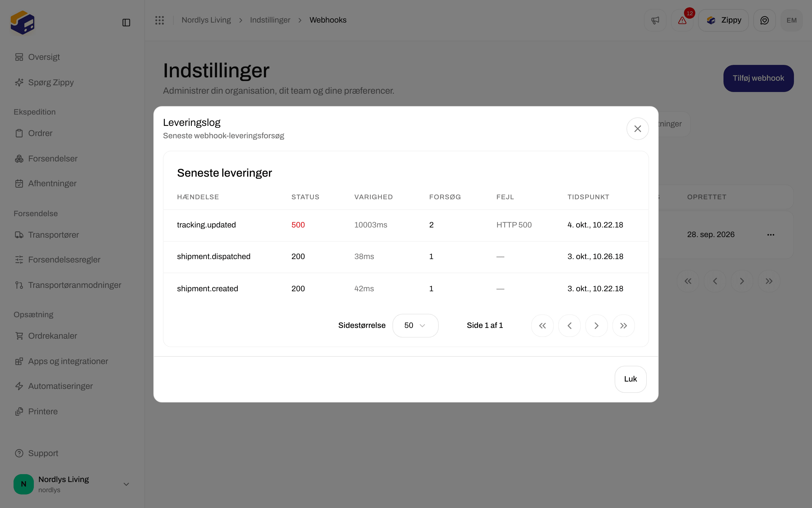Viewport: 812px width, 508px height.
Task: Go to the previous page of the webhooks list
Action: [x=715, y=281]
